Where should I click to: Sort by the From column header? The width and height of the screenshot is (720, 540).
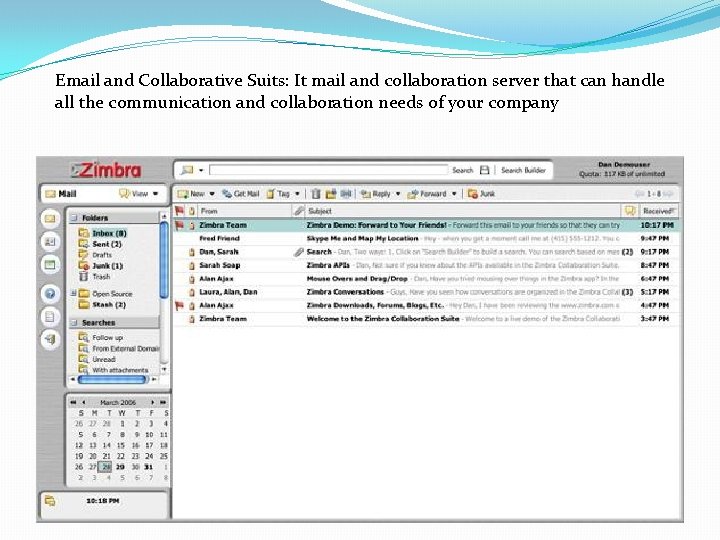pos(245,211)
